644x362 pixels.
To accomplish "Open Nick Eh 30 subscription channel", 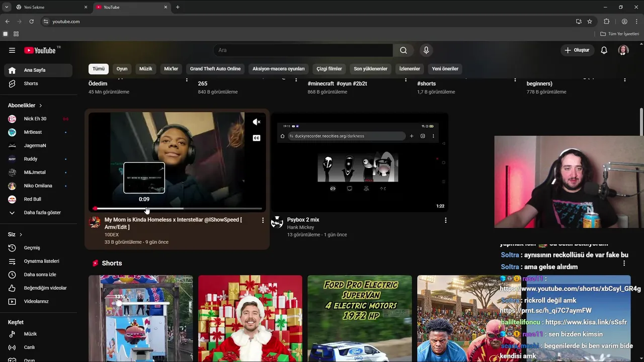I will (38, 119).
